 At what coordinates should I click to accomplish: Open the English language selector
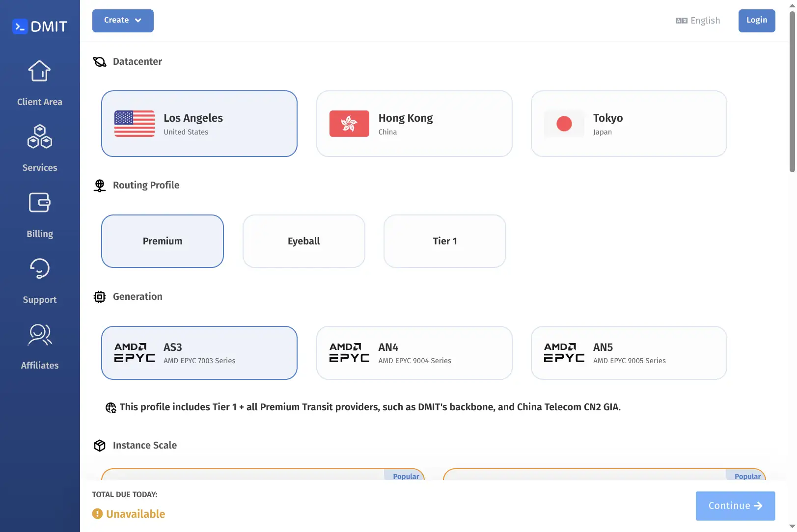tap(698, 21)
